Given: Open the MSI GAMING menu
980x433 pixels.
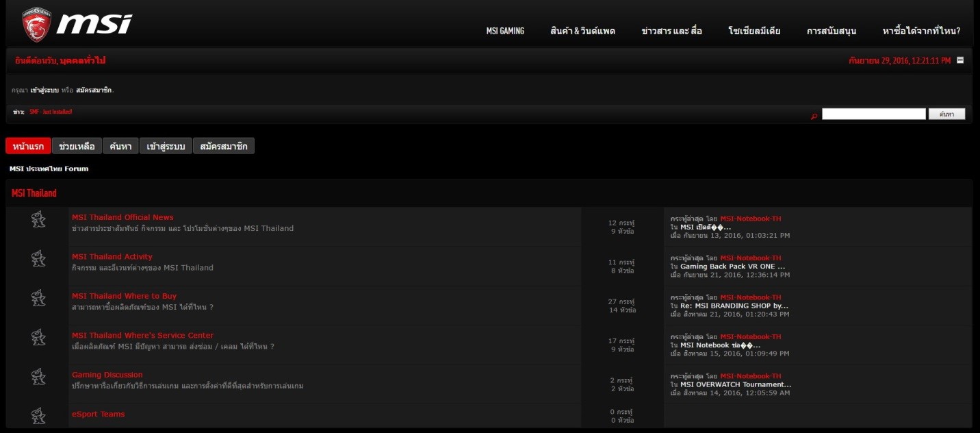Looking at the screenshot, I should coord(505,31).
